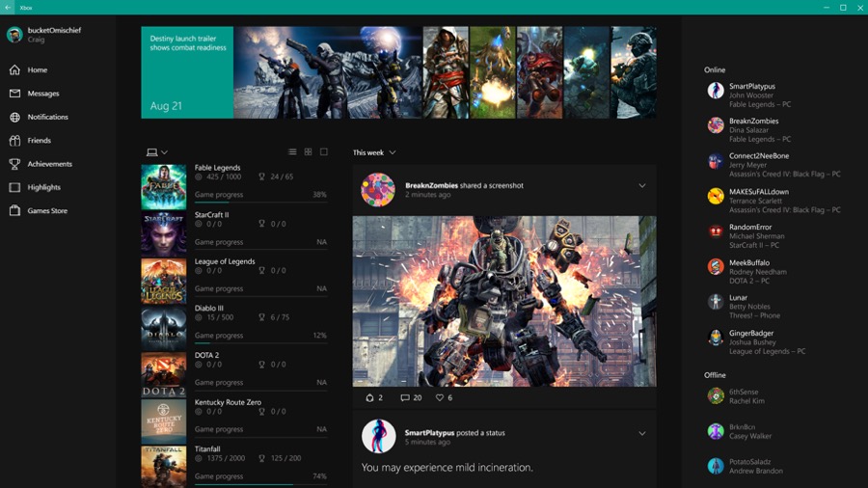Open Notifications in navigation menu
This screenshot has width=868, height=488.
(x=47, y=117)
